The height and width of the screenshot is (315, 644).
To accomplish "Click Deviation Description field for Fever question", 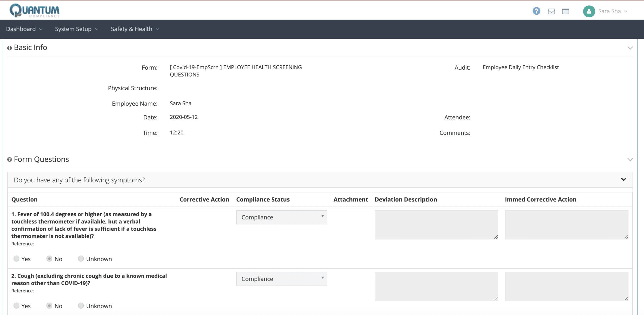I will tap(436, 225).
